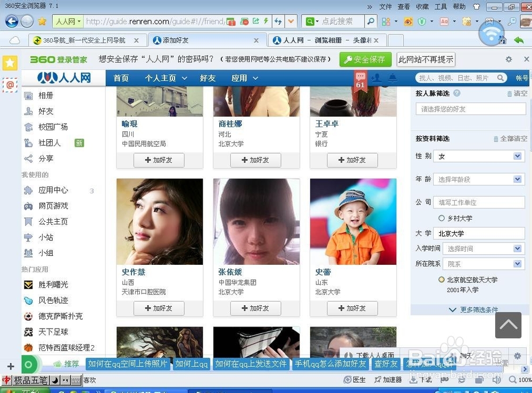The image size is (532, 393).
Task: Click the green 安全保存 button
Action: (x=365, y=60)
